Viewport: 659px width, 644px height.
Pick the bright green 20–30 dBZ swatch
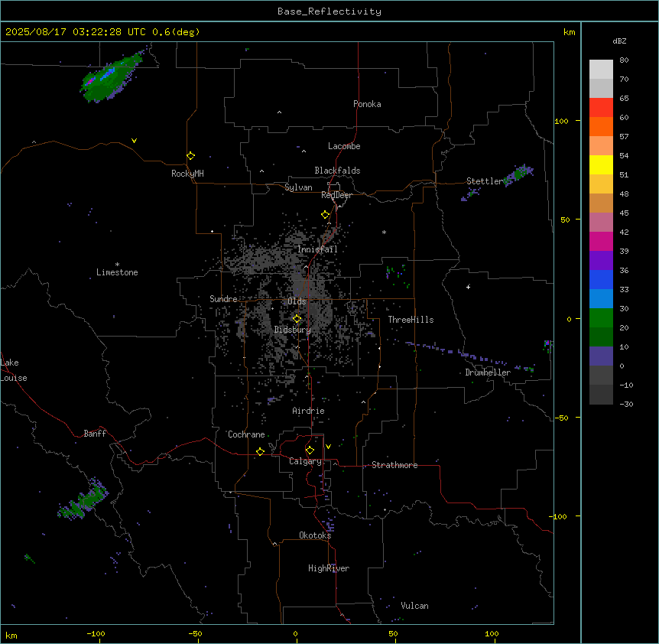[601, 318]
